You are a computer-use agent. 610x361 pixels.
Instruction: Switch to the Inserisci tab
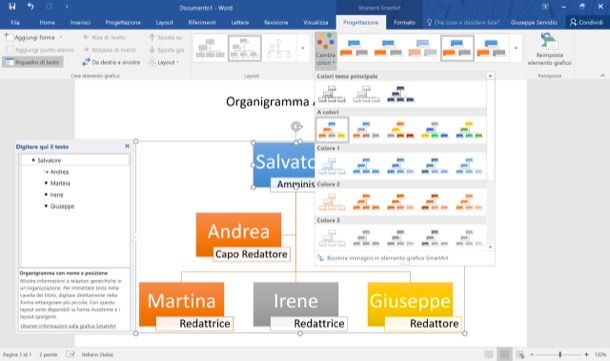point(81,23)
